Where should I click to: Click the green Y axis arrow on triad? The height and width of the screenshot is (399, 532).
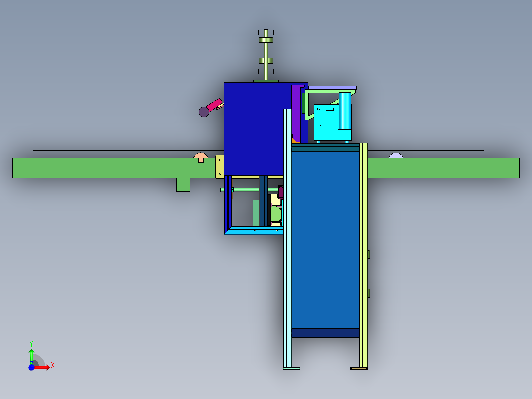(31, 356)
